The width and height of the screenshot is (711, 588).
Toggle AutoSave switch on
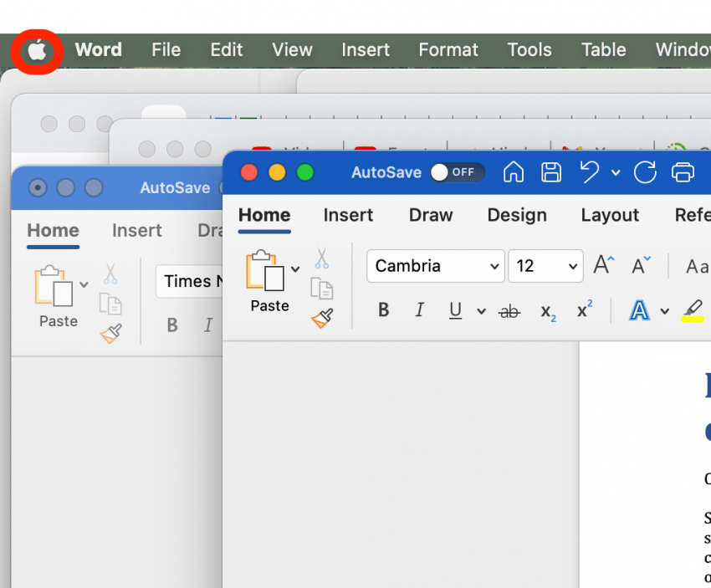point(458,172)
